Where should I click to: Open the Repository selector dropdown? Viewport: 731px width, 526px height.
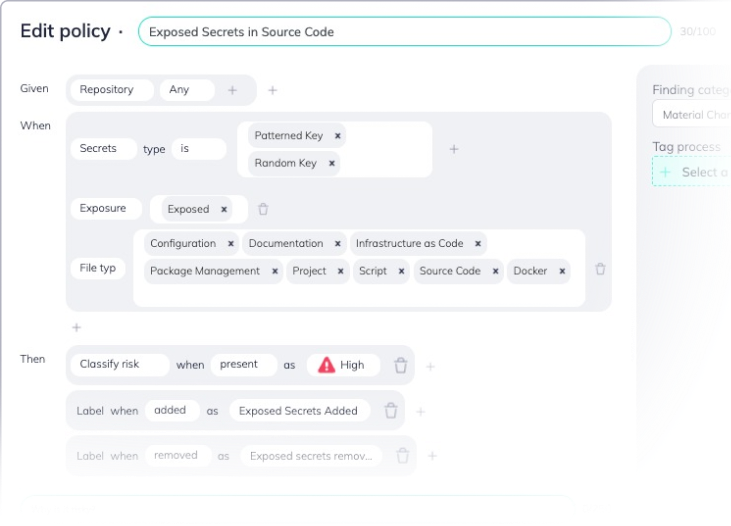[110, 90]
